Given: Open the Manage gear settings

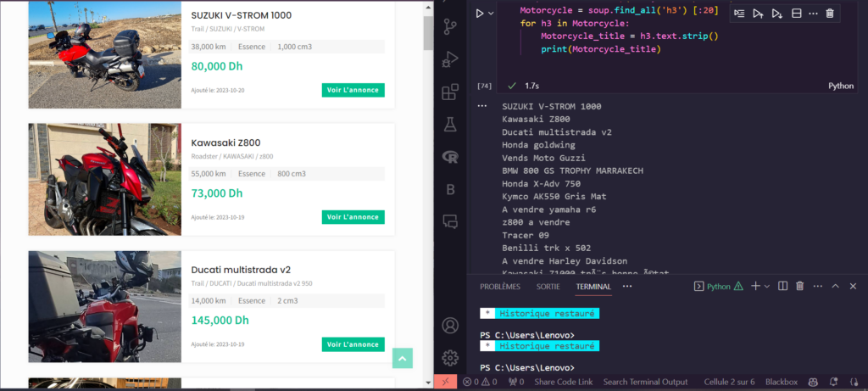Looking at the screenshot, I should point(450,358).
